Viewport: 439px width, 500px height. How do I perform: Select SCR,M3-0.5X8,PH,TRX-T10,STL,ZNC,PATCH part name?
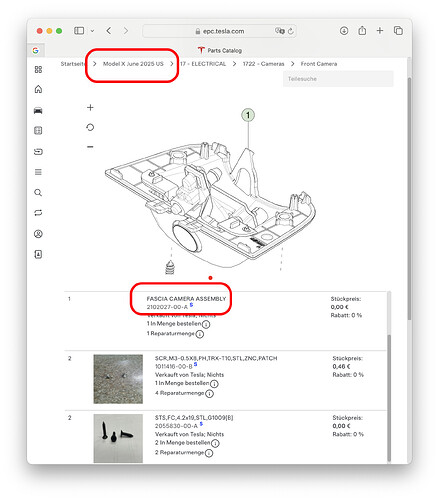(216, 358)
